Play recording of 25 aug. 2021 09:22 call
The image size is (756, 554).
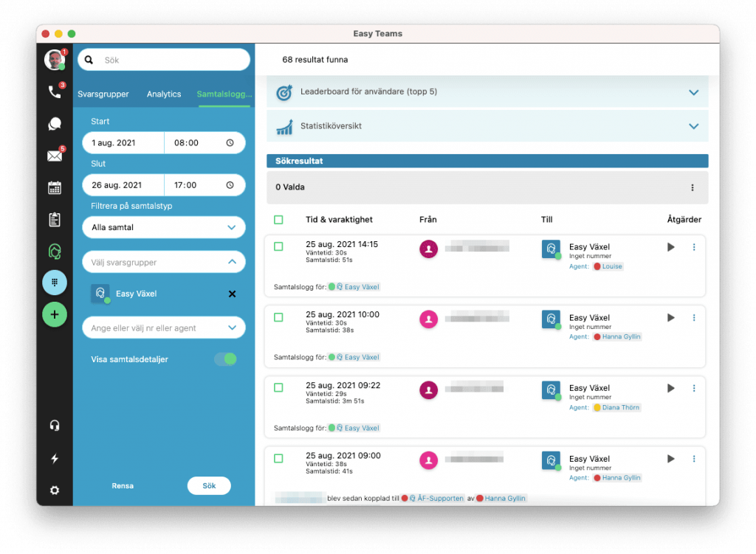(x=670, y=388)
